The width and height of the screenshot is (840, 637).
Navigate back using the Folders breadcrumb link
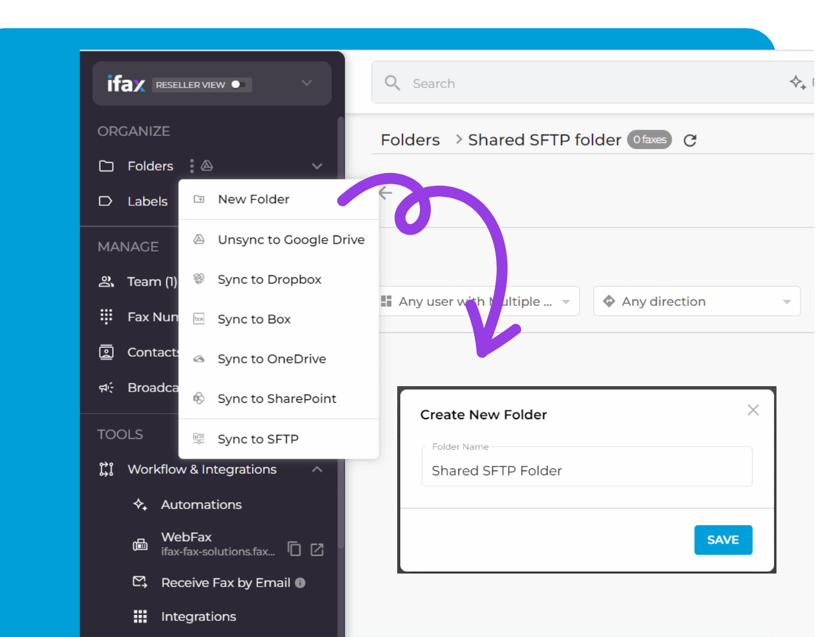410,139
